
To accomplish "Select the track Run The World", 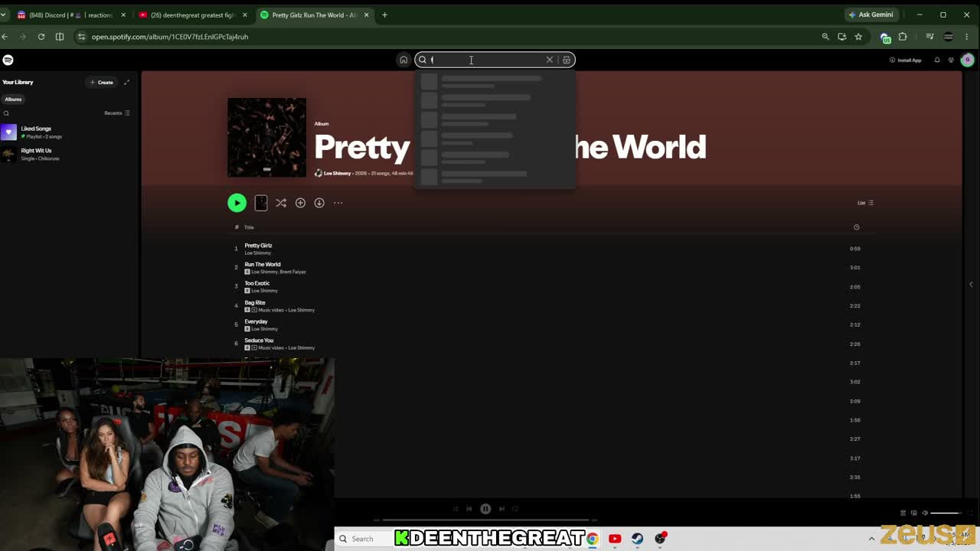I will pos(263,265).
